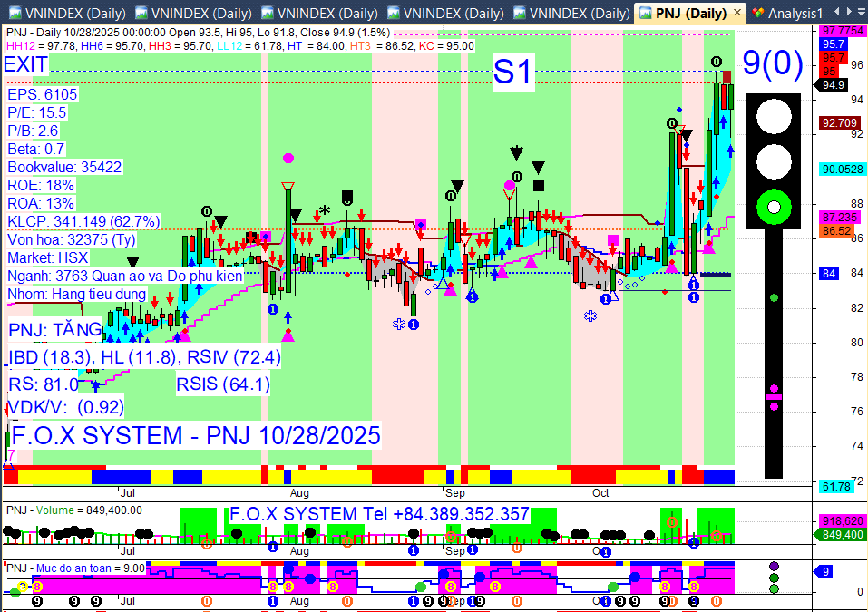Image resolution: width=868 pixels, height=612 pixels.
Task: Click the Beta: 0.7 value
Action: click(x=36, y=150)
